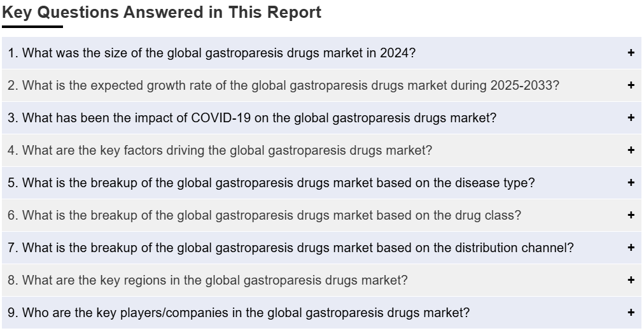Expand the disease type breakup using its plus icon
Screen dimensions: 644x333
(631, 183)
